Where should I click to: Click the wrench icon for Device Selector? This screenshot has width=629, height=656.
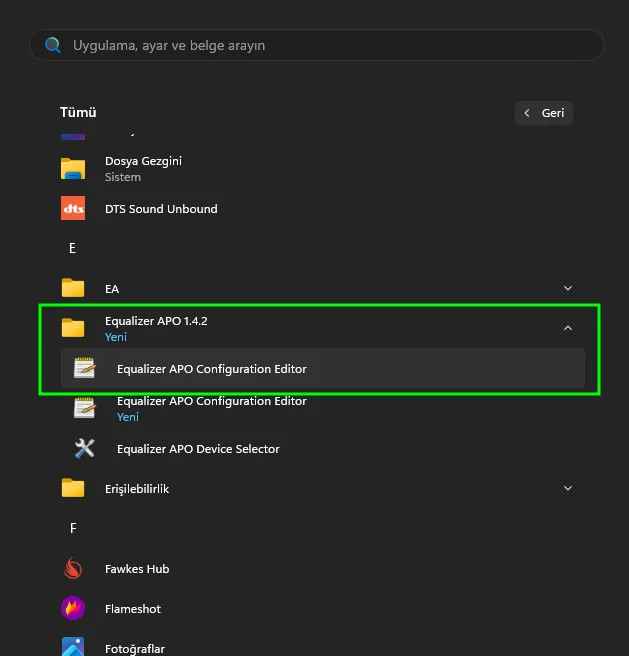[84, 448]
